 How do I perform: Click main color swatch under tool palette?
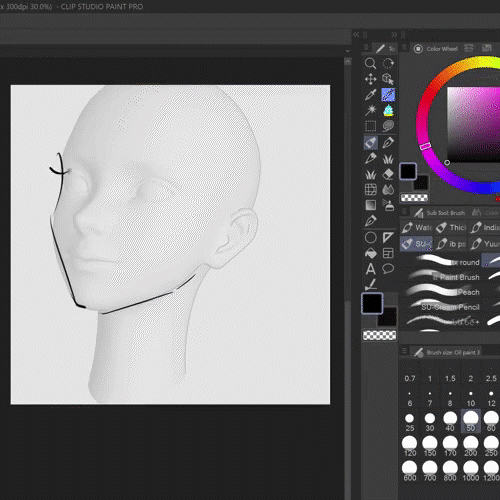coord(372,303)
